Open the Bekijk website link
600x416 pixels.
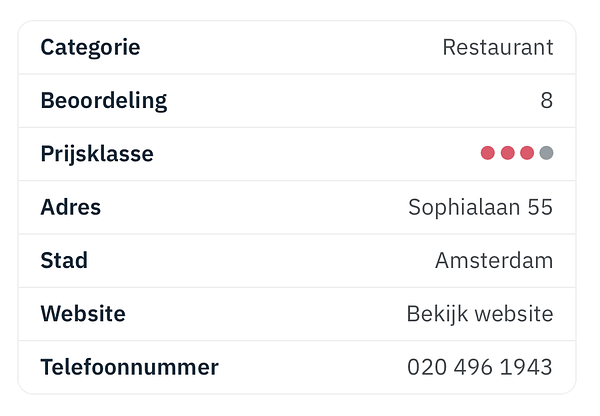point(479,314)
